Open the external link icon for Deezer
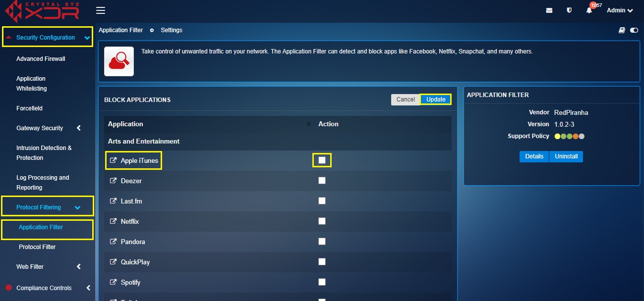Image resolution: width=644 pixels, height=301 pixels. pyautogui.click(x=113, y=181)
